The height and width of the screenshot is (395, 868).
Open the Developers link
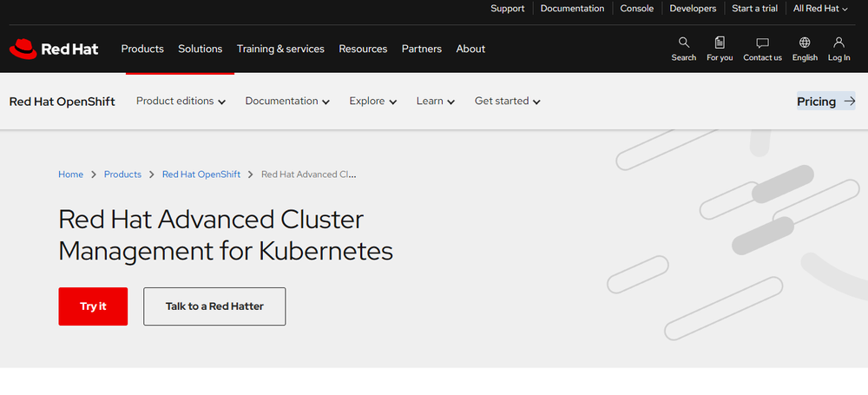pyautogui.click(x=693, y=9)
